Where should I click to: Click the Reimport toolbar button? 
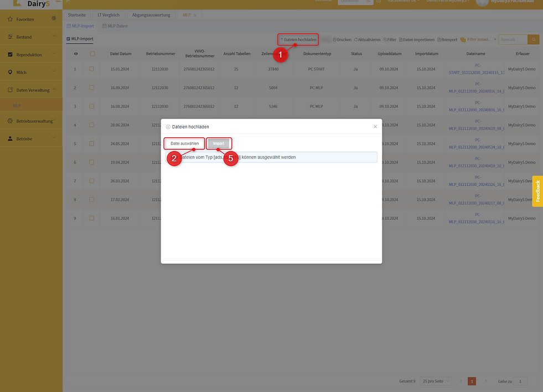pos(447,39)
